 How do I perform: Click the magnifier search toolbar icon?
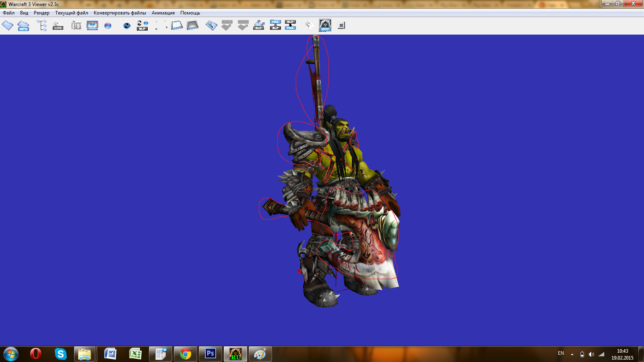point(211,26)
